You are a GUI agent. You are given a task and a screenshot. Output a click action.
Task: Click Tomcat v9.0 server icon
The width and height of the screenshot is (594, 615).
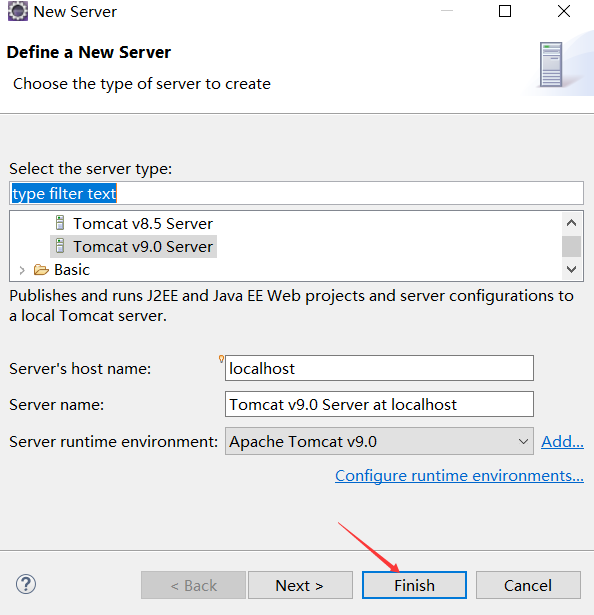click(x=60, y=246)
